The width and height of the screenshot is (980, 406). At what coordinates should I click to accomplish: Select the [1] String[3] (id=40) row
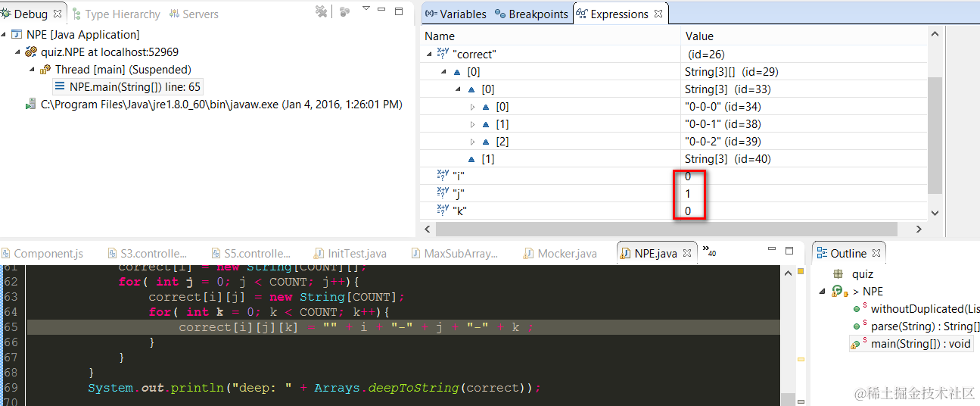click(674, 159)
